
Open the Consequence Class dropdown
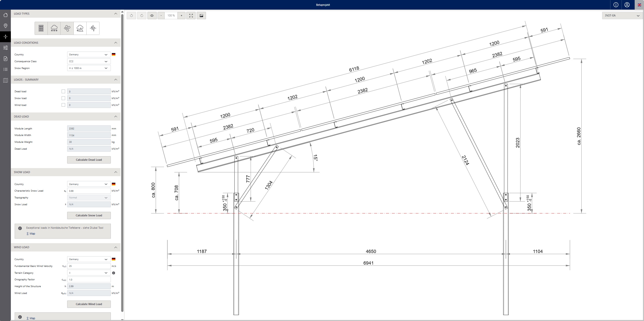pyautogui.click(x=89, y=61)
